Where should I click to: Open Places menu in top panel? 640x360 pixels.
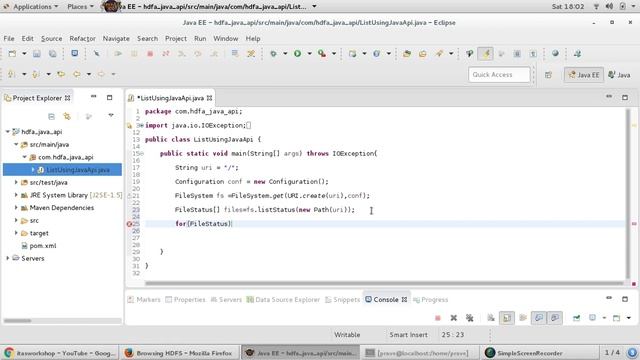(80, 7)
